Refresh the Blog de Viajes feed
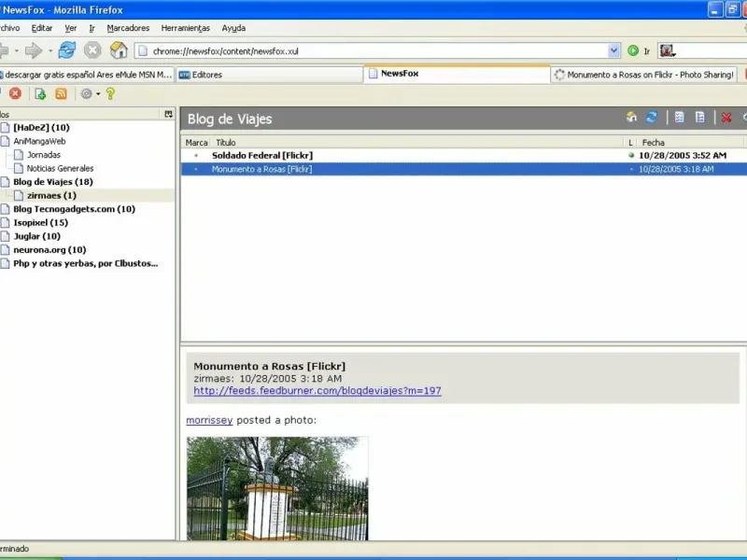Viewport: 747px width, 560px height. pyautogui.click(x=652, y=118)
